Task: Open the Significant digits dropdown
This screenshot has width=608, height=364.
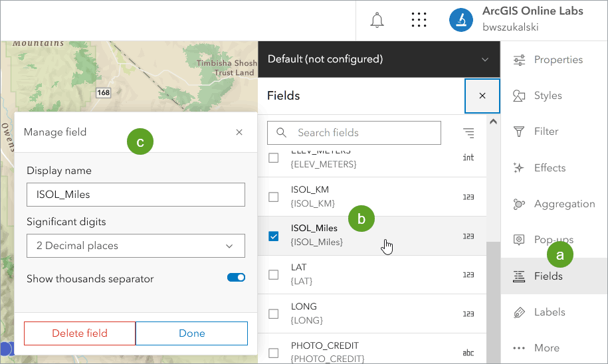Action: [x=136, y=246]
